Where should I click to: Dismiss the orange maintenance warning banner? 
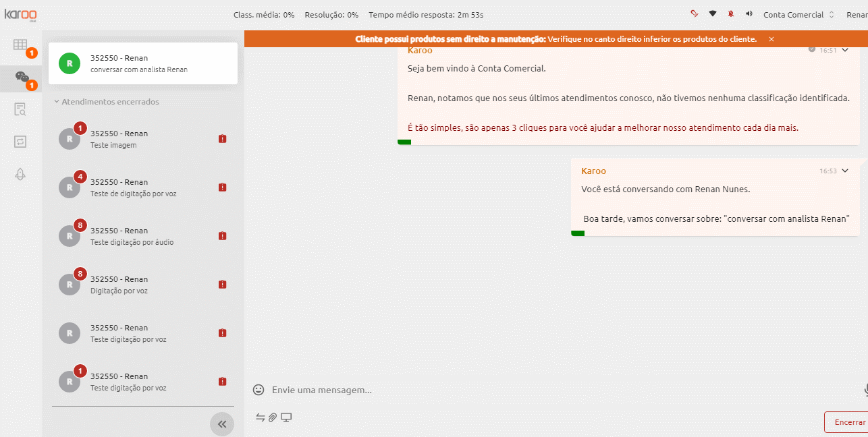(771, 39)
